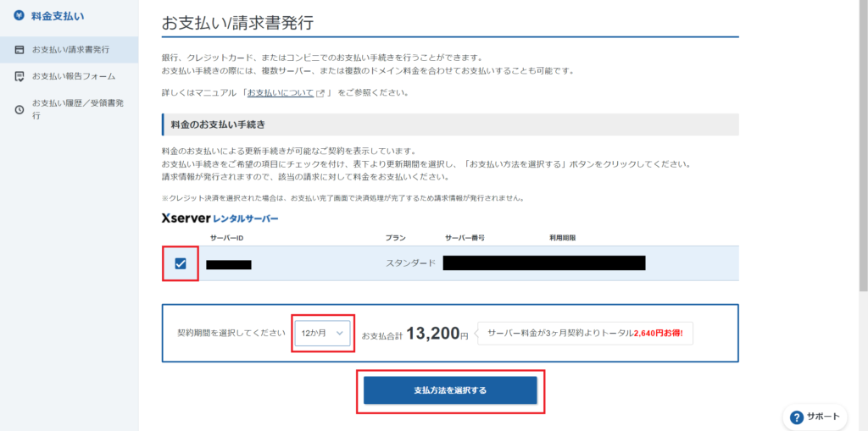Click the サポート floating button
This screenshot has height=431, width=868.
tap(815, 417)
